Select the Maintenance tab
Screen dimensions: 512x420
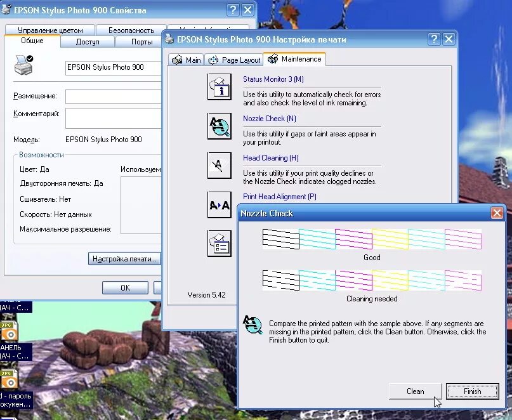(x=294, y=59)
